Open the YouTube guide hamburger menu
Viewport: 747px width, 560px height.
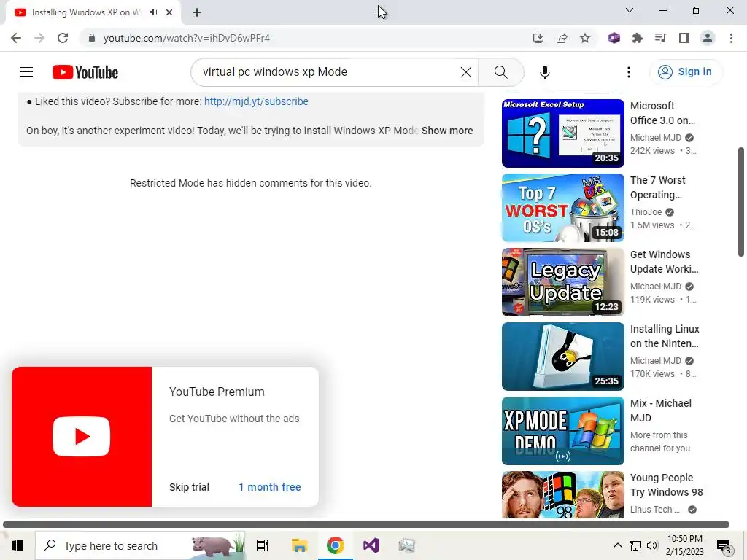click(x=26, y=72)
